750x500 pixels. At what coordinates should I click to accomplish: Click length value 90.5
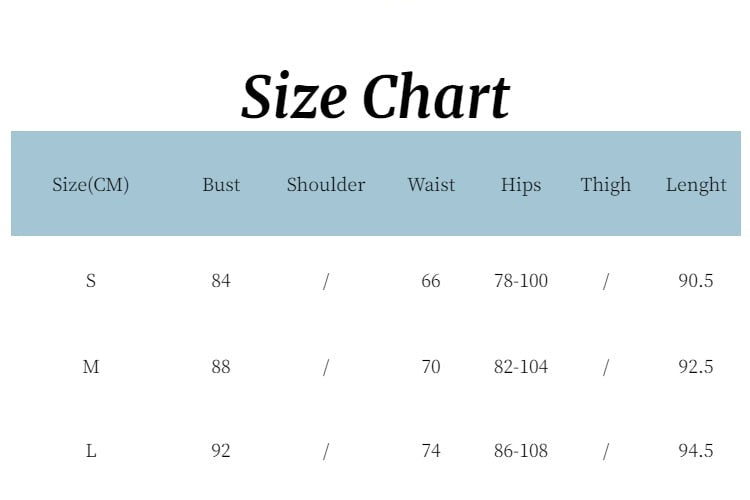pyautogui.click(x=696, y=281)
